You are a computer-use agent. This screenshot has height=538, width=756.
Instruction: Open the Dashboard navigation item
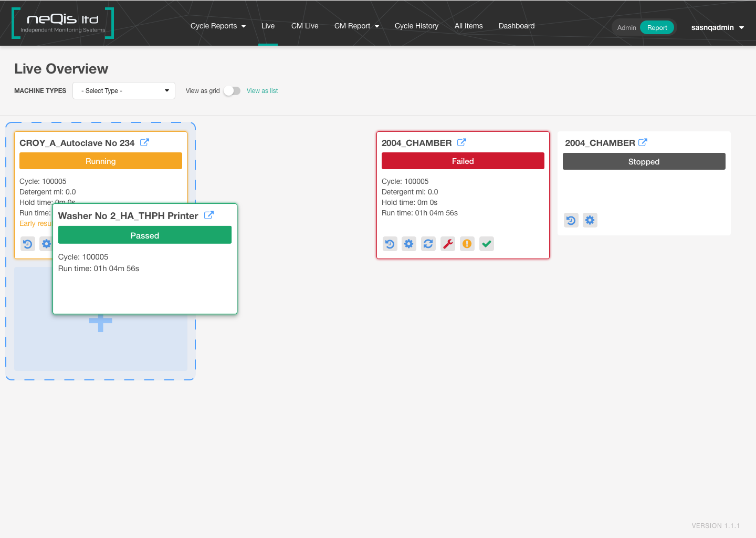[x=516, y=26]
